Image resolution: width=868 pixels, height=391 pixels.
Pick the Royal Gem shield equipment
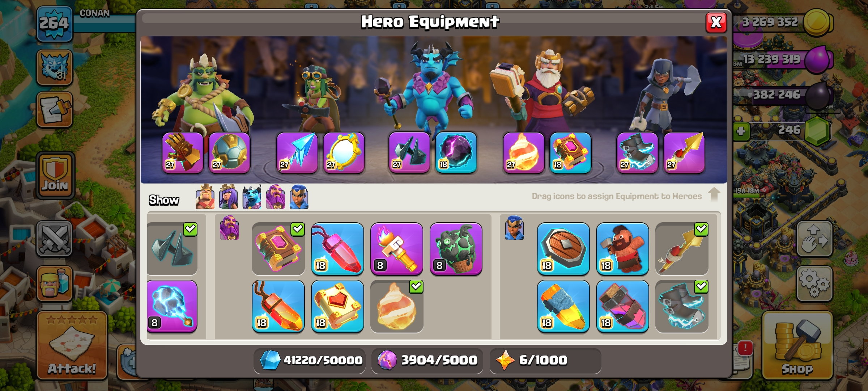click(x=563, y=249)
